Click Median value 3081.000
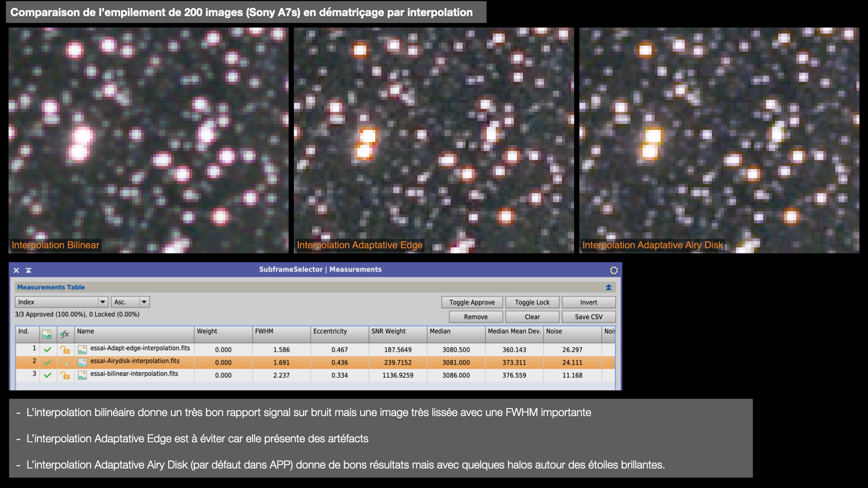This screenshot has width=868, height=488. pyautogui.click(x=456, y=362)
